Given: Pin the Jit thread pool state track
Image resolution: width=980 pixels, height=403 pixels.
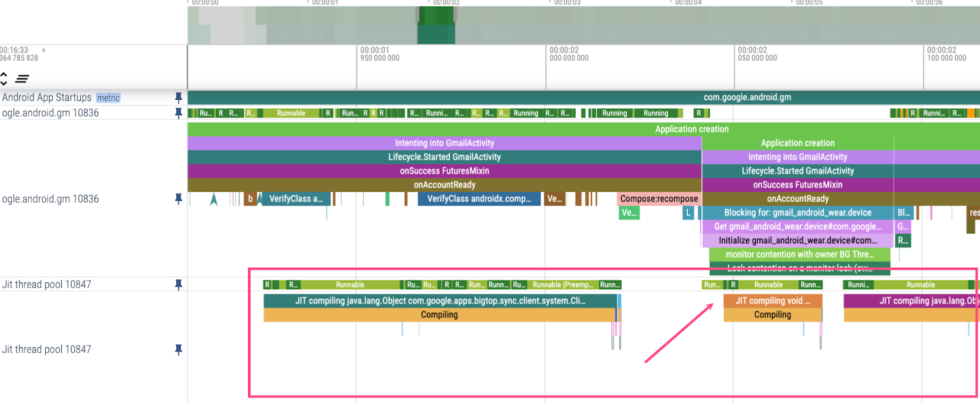Looking at the screenshot, I should (178, 284).
